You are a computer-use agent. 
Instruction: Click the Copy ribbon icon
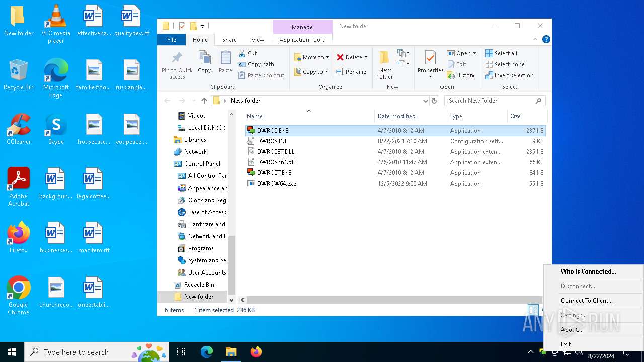(204, 62)
